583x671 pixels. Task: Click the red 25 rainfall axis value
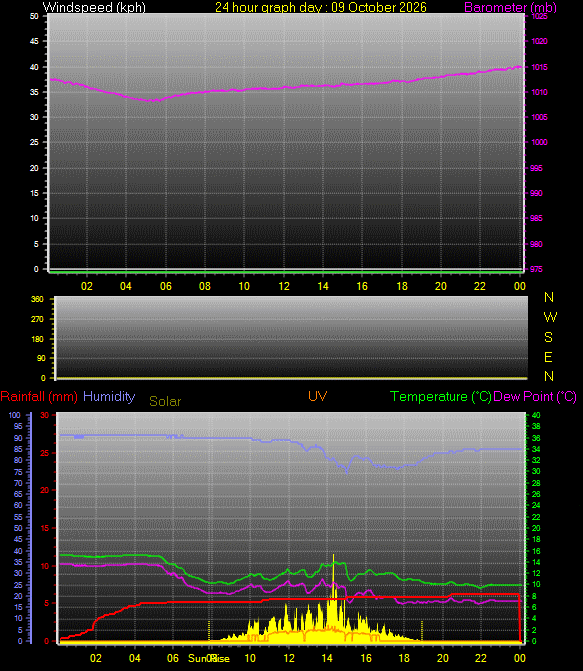tap(45, 453)
